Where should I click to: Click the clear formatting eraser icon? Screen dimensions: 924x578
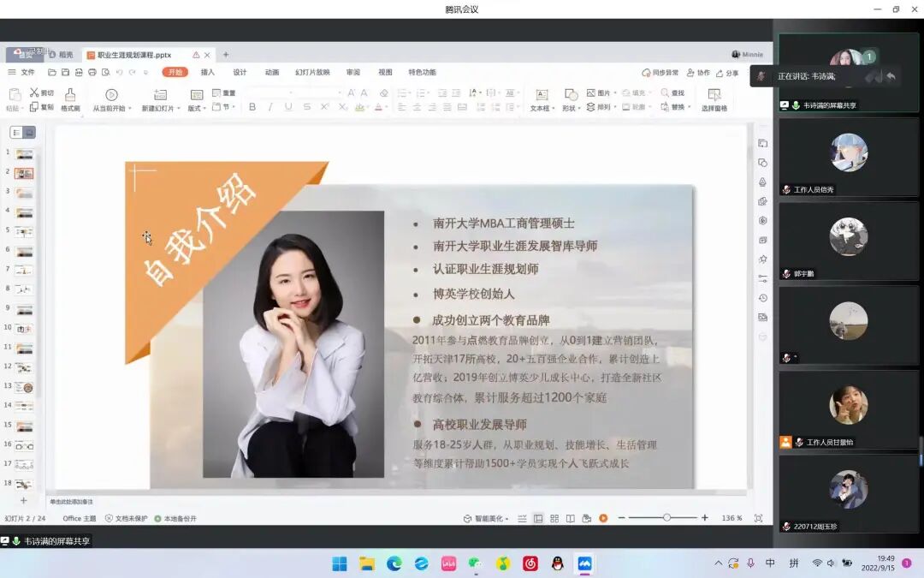point(383,92)
